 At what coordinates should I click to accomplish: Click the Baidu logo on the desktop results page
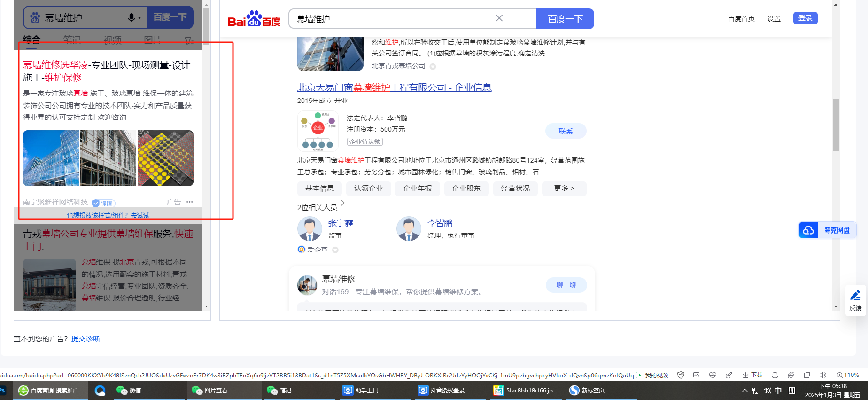[x=254, y=19]
